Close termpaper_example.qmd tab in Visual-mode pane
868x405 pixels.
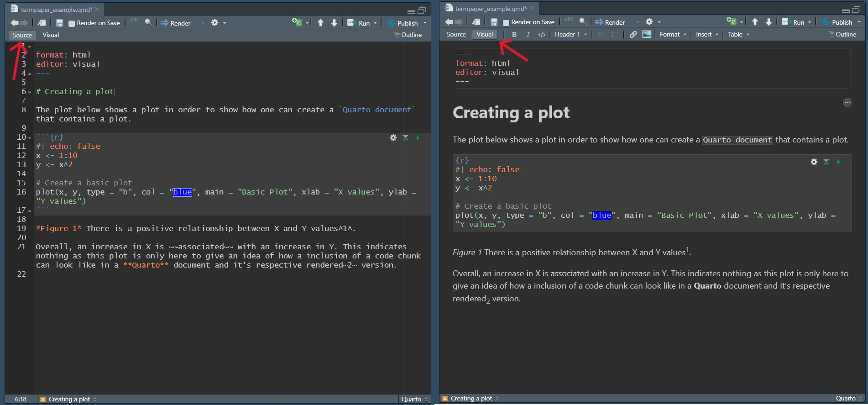[532, 8]
